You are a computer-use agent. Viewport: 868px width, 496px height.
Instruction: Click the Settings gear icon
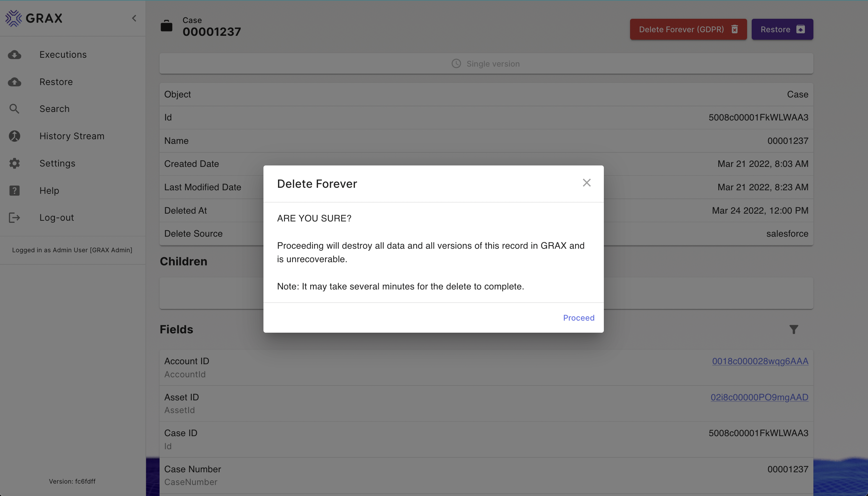point(15,163)
